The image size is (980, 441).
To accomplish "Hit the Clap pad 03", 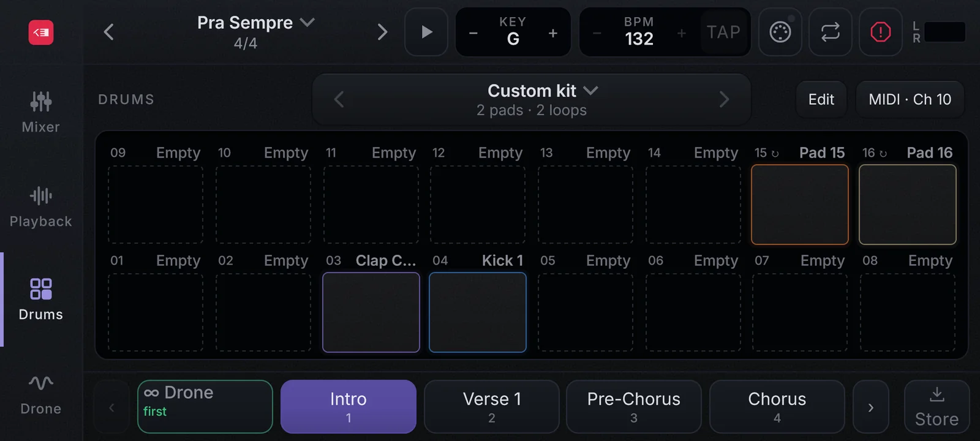I will click(x=371, y=312).
